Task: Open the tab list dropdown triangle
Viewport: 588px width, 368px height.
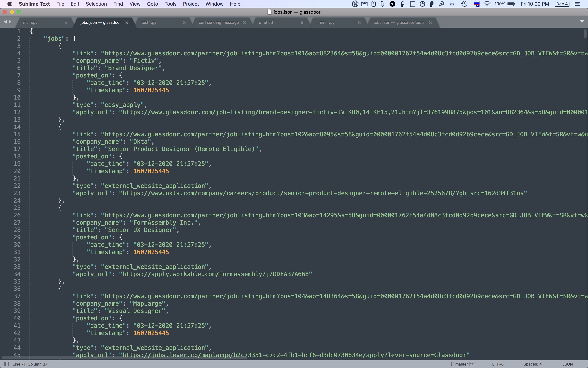Action: (582, 22)
